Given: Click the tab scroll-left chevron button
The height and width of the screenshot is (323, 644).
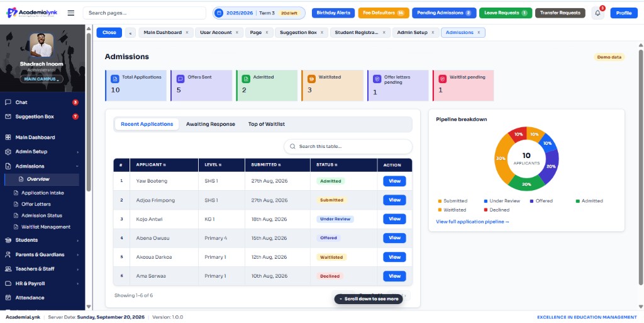Looking at the screenshot, I should 130,33.
